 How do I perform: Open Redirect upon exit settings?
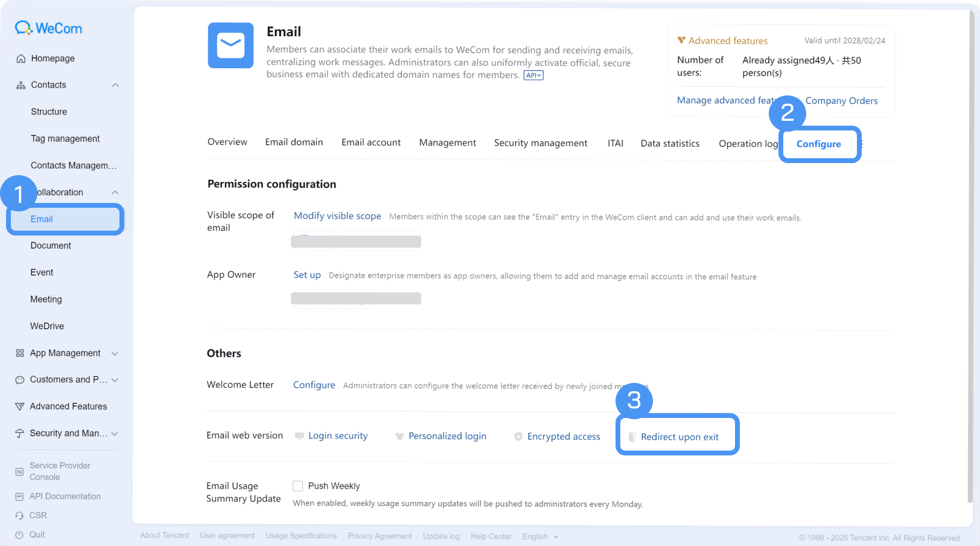(679, 437)
